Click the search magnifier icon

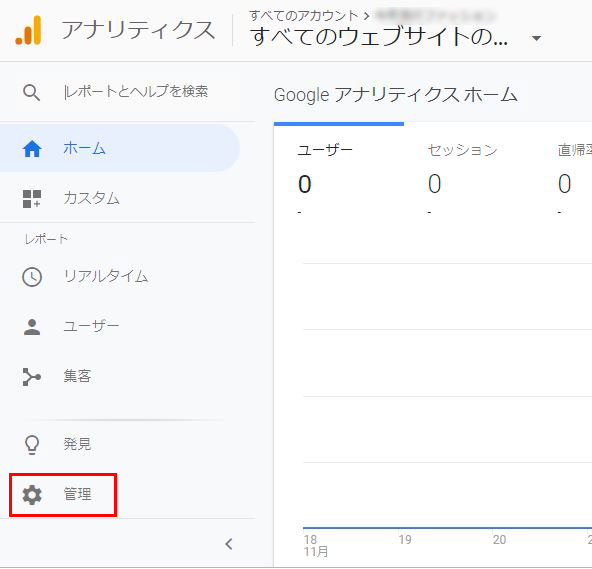(x=31, y=93)
